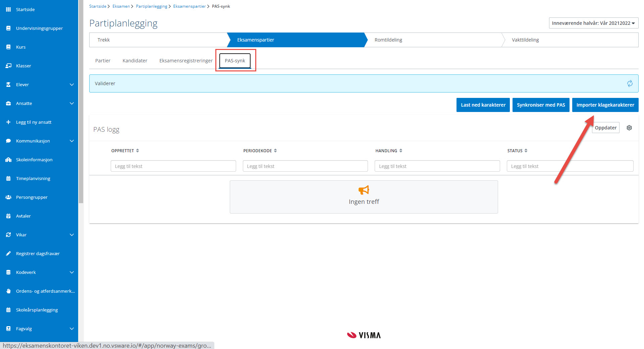Screen dimensions: 644x349
Task: Click the plus icon for Legg til ny ansatt
Action: point(8,122)
